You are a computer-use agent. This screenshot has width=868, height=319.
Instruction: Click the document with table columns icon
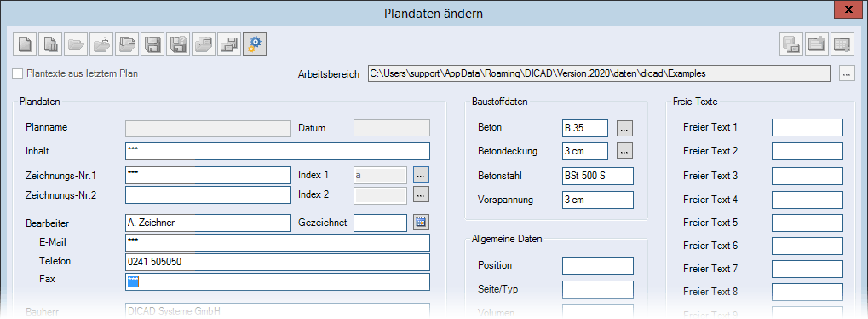click(51, 44)
